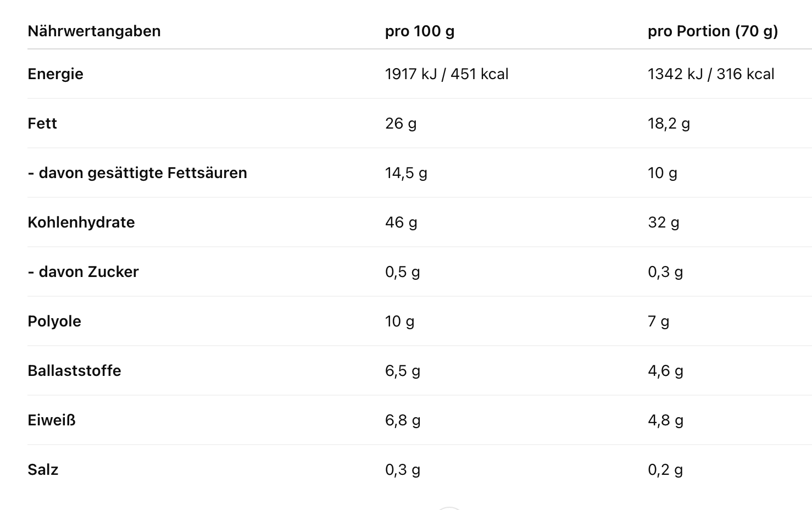
Task: Click the 18,2 g fat per portion value
Action: (x=669, y=124)
